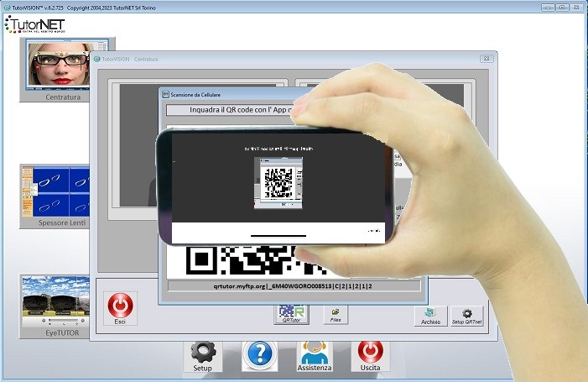Click the large QR code image
Viewport: 588px width, 382px height.
(x=257, y=260)
